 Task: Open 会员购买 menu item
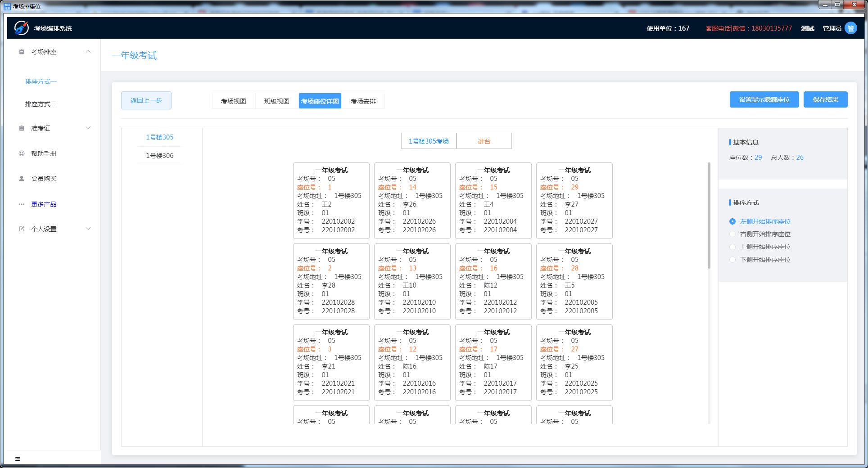[44, 179]
